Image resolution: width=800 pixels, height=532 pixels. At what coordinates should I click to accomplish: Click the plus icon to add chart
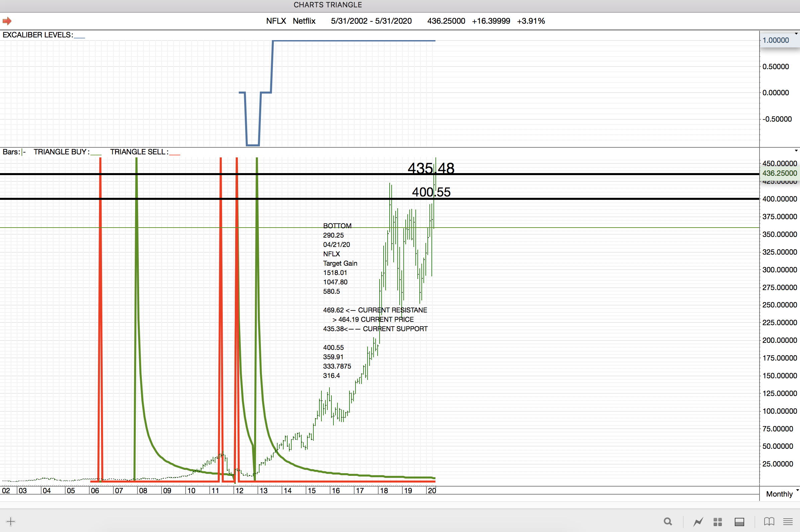point(10,522)
